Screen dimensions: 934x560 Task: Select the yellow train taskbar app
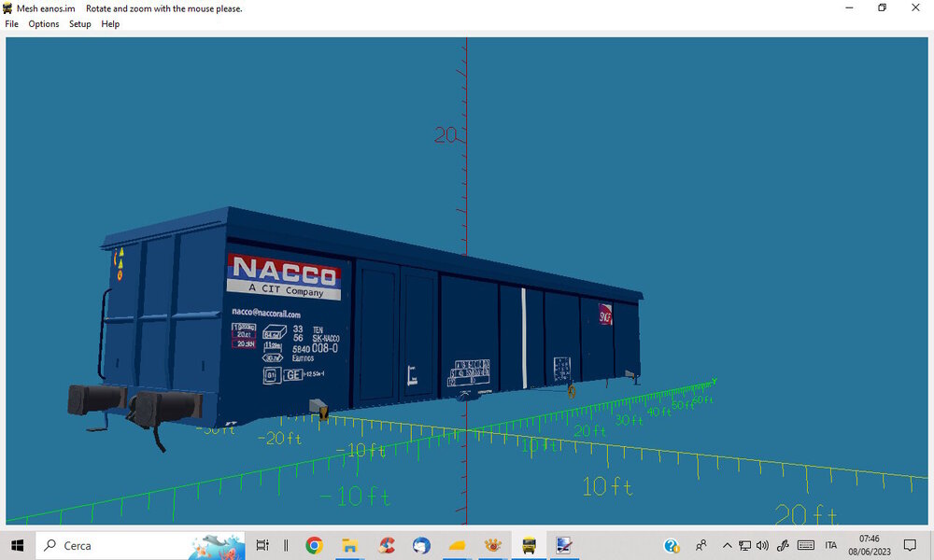click(529, 545)
